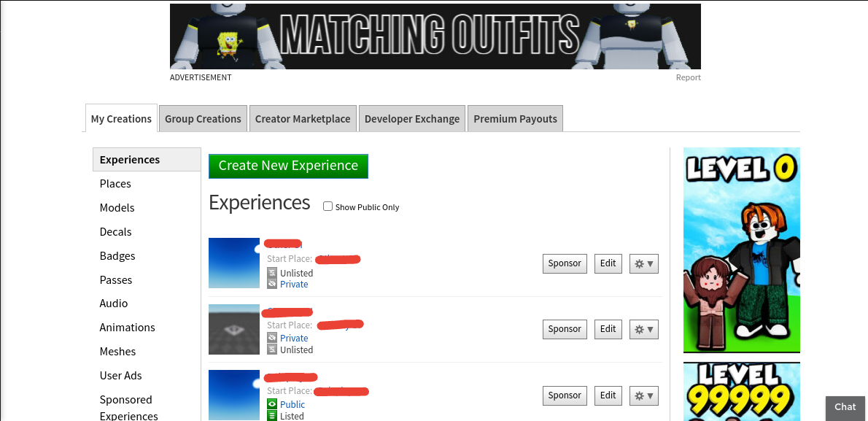Image resolution: width=868 pixels, height=421 pixels.
Task: Open gear menu for first blue-sky Private experience
Action: [x=644, y=263]
